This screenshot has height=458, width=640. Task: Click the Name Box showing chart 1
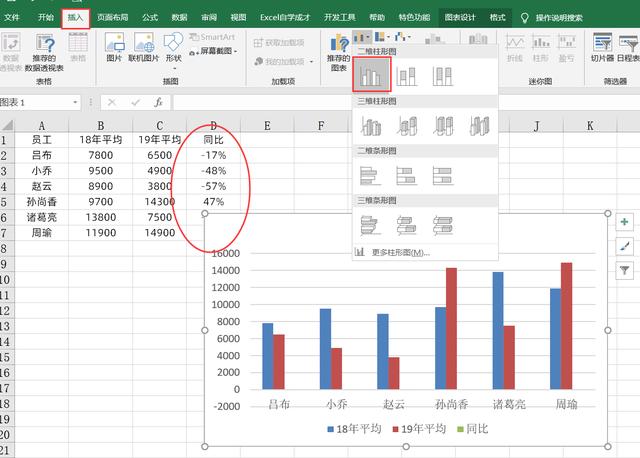(x=36, y=102)
